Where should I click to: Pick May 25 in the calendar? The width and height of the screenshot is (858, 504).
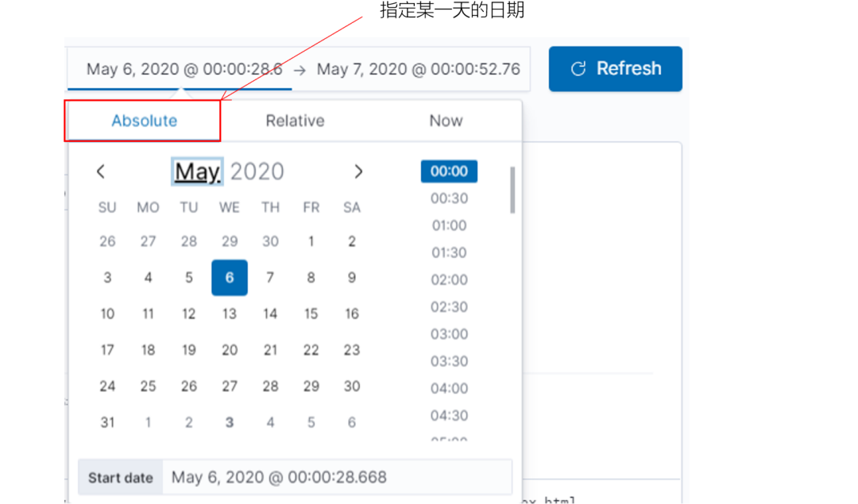point(149,387)
